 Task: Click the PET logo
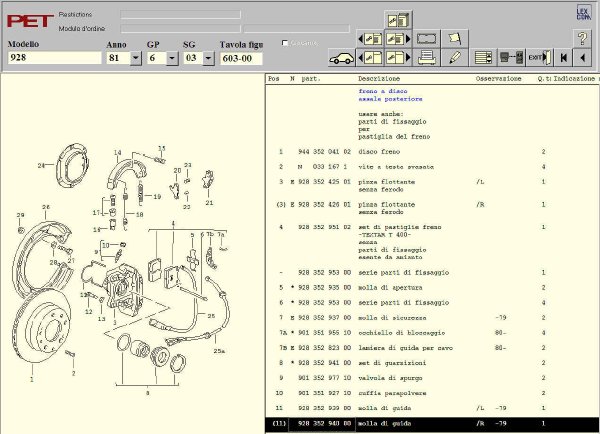[x=30, y=21]
